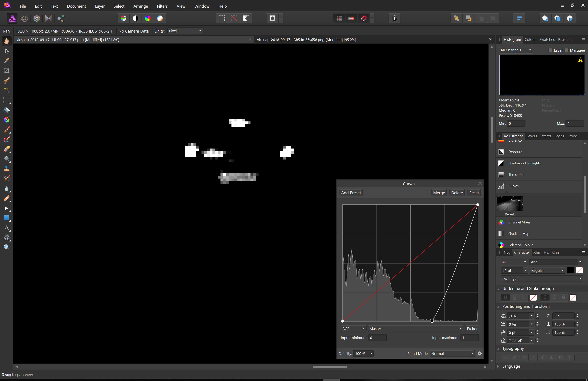Select the Dodge Brush tool
The height and width of the screenshot is (381, 588).
(7, 159)
